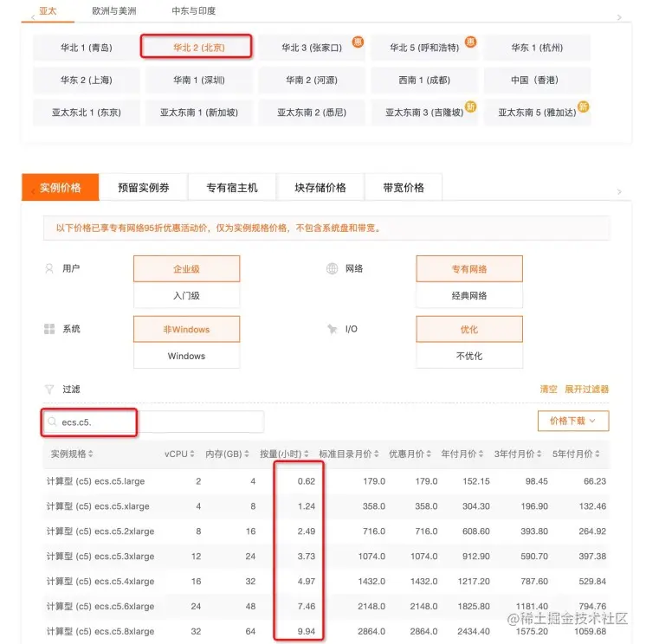Select region 华南 1 (深圳)
Screen dimensions: 646x644
[x=199, y=80]
